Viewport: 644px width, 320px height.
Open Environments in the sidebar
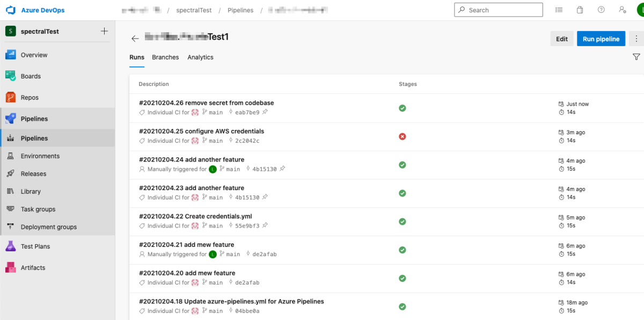pos(57,156)
